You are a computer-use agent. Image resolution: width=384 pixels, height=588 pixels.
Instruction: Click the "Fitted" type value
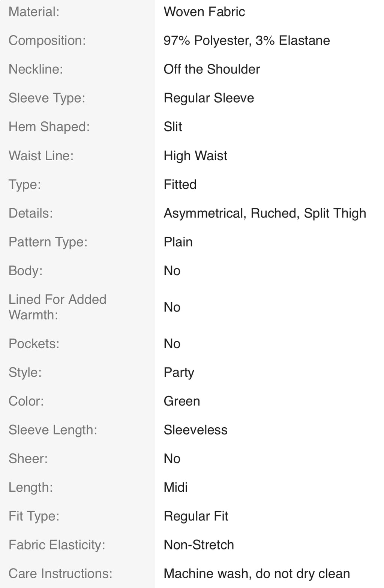click(x=180, y=185)
